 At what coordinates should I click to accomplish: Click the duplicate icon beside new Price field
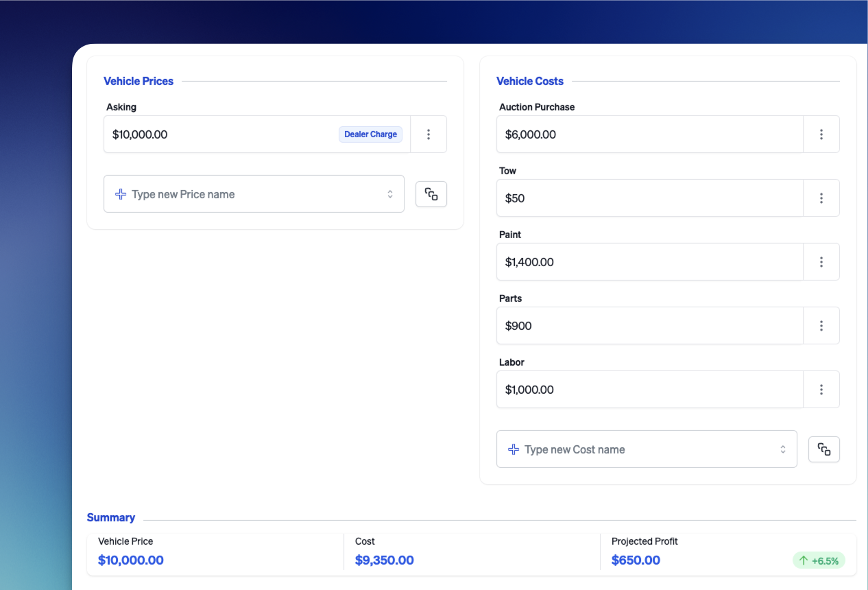[x=431, y=193]
